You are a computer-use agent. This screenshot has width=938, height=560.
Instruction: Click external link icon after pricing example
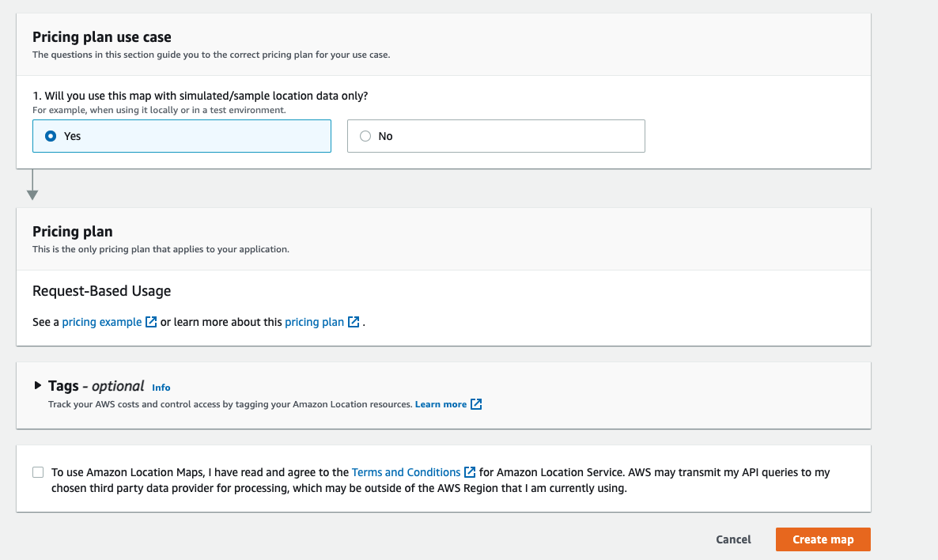[x=151, y=322]
